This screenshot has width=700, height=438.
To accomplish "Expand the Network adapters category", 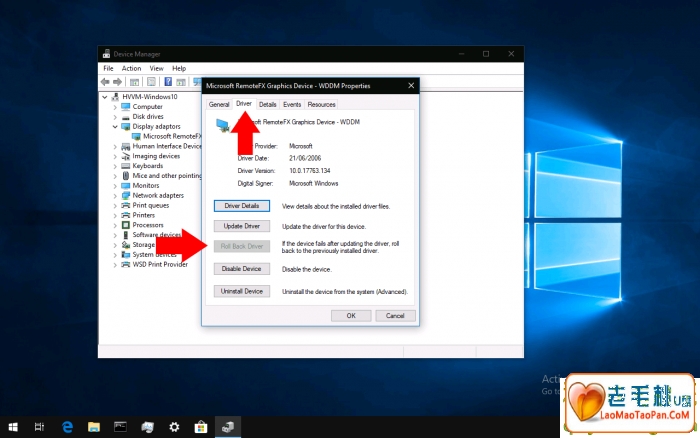I will 115,196.
